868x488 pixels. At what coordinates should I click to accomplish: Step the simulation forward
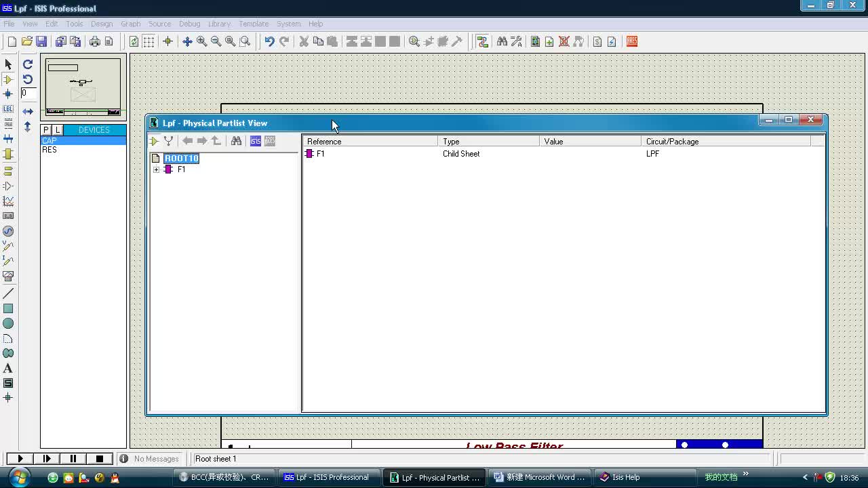(47, 459)
